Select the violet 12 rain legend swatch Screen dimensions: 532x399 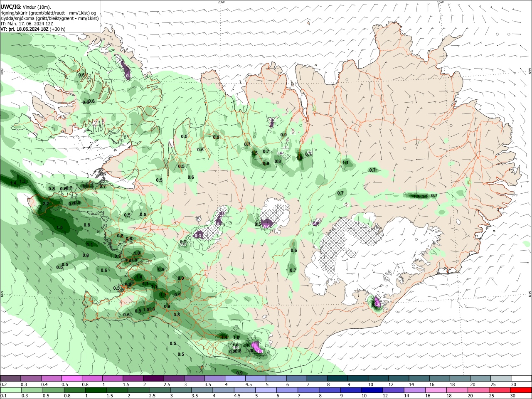point(393,390)
